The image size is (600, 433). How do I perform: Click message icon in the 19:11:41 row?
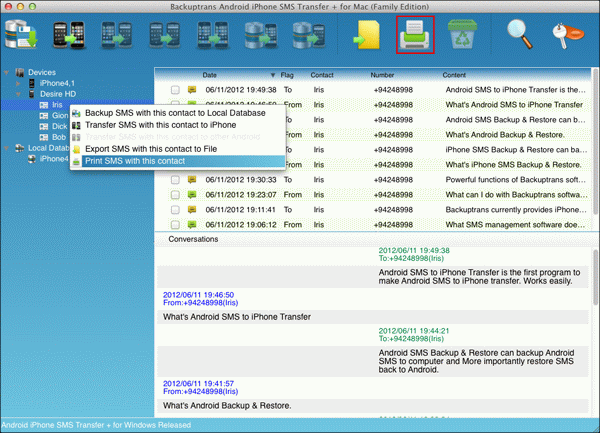(x=192, y=210)
